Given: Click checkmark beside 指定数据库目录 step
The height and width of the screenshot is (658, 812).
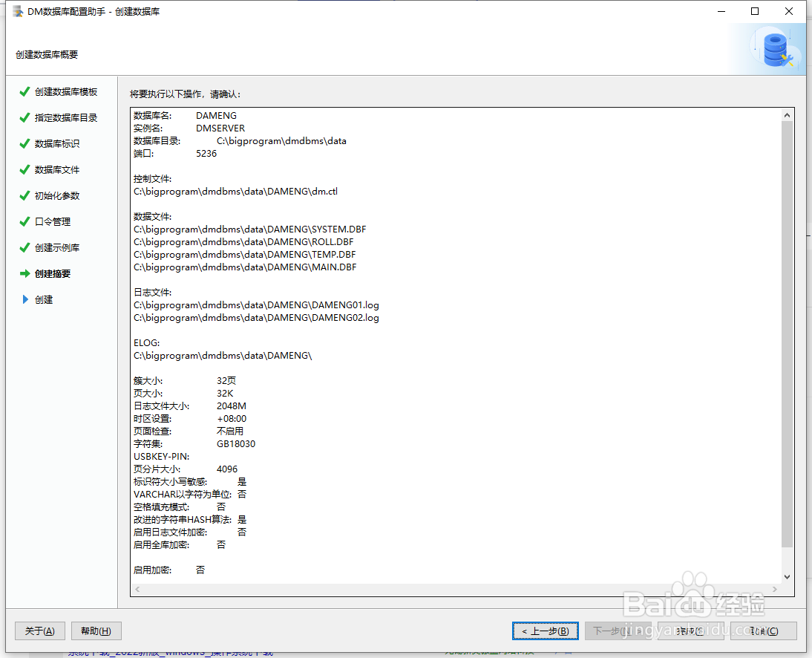Looking at the screenshot, I should [x=24, y=117].
